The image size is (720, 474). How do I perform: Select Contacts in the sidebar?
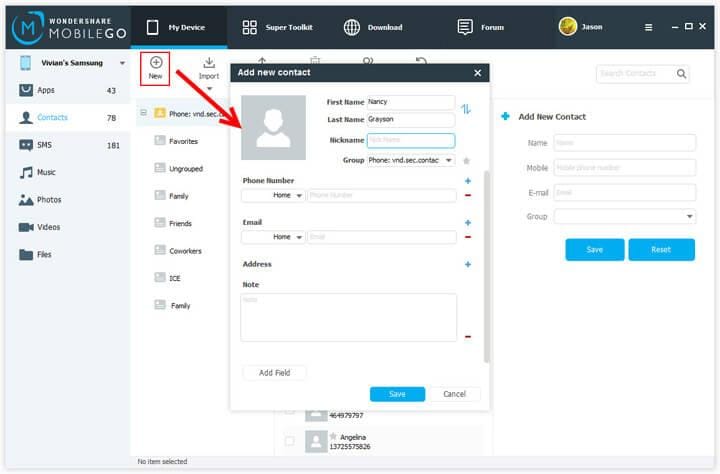click(68, 118)
